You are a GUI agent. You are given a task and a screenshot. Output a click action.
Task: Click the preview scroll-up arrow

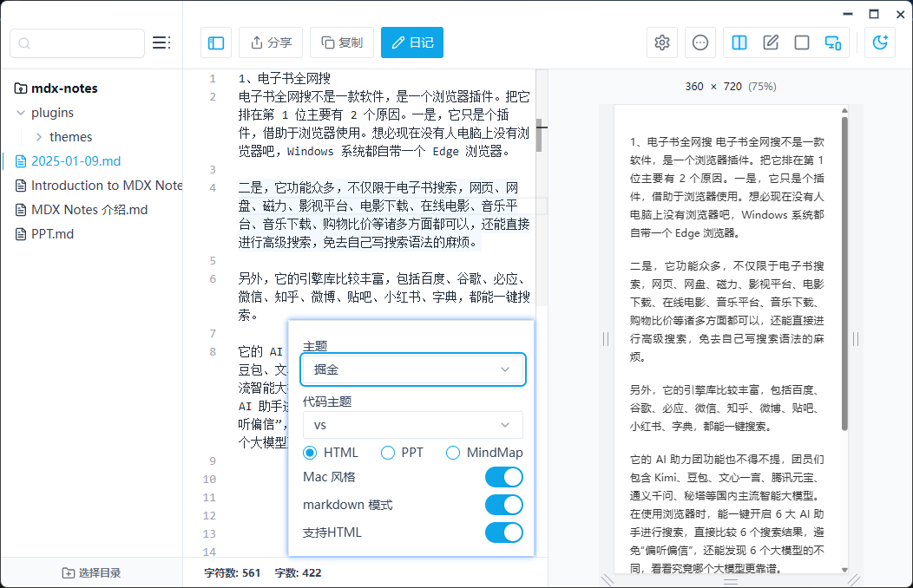pos(844,110)
